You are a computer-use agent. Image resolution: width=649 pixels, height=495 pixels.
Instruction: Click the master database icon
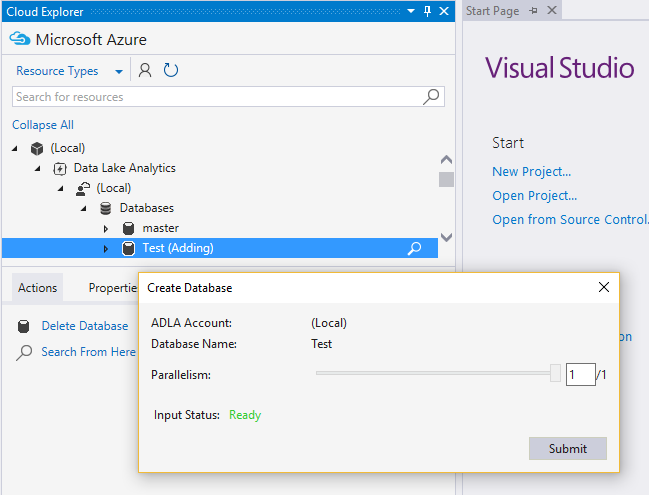pos(129,228)
